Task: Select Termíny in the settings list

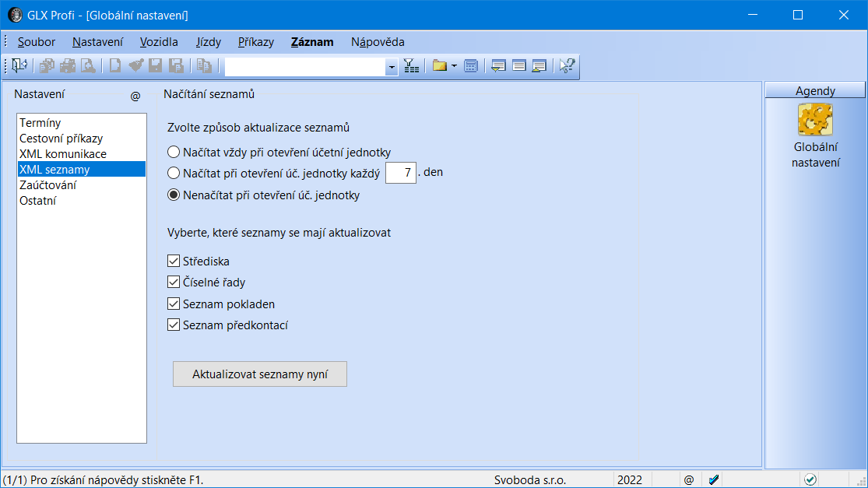Action: [82, 123]
